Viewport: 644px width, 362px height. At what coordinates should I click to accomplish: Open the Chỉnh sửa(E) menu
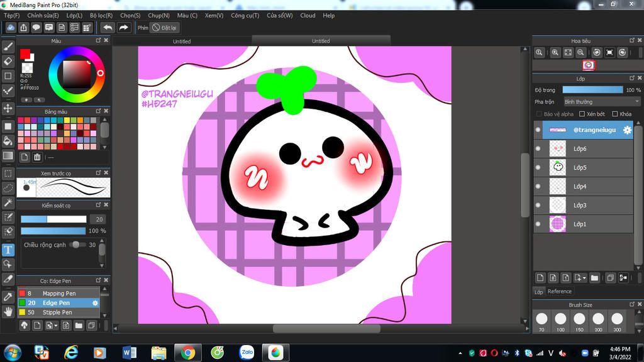pyautogui.click(x=43, y=16)
